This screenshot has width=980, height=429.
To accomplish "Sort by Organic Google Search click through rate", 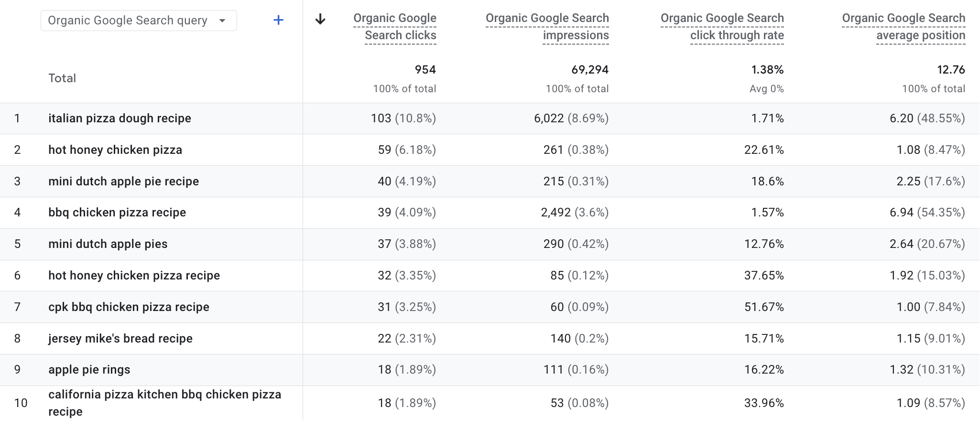I will pyautogui.click(x=722, y=26).
